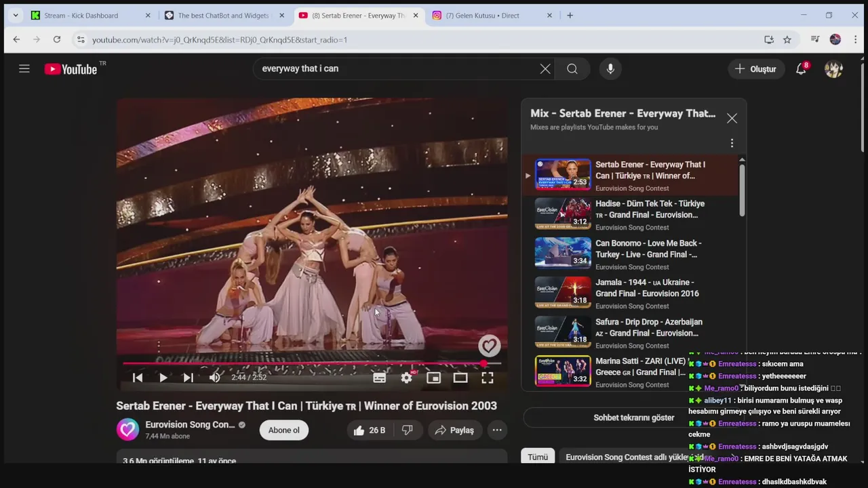Play Safura - Drip Drop from the mix

point(630,332)
